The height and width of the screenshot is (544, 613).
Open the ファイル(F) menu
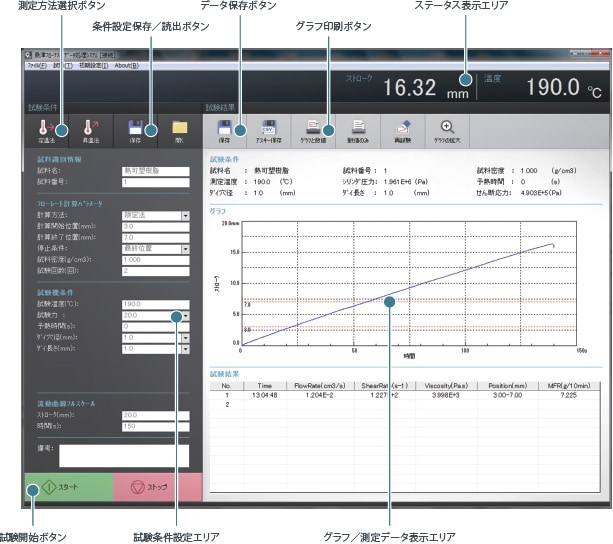[x=37, y=66]
